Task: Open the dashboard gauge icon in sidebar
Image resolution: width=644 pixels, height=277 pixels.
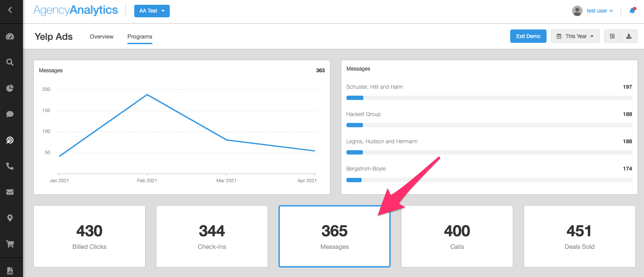Action: 10,37
